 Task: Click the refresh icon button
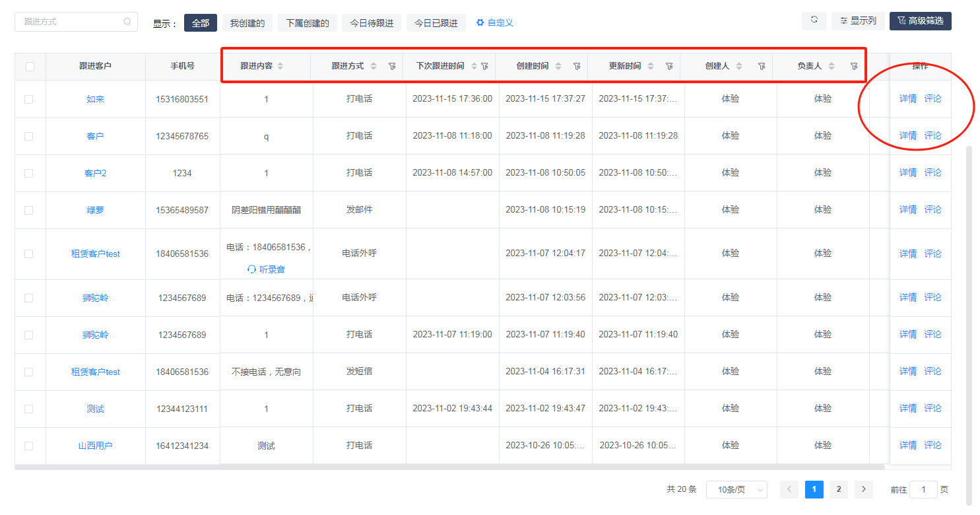pos(814,20)
